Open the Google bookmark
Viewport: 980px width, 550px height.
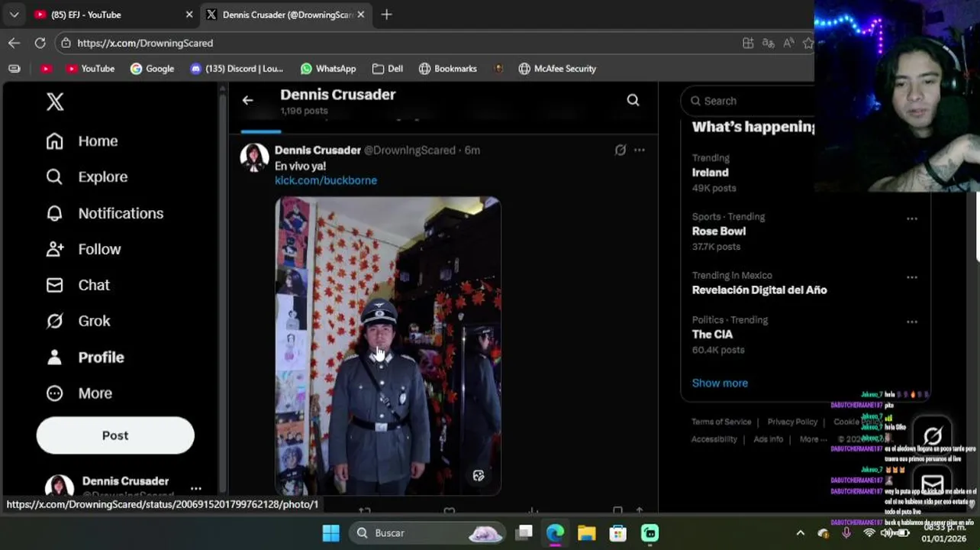tap(152, 69)
